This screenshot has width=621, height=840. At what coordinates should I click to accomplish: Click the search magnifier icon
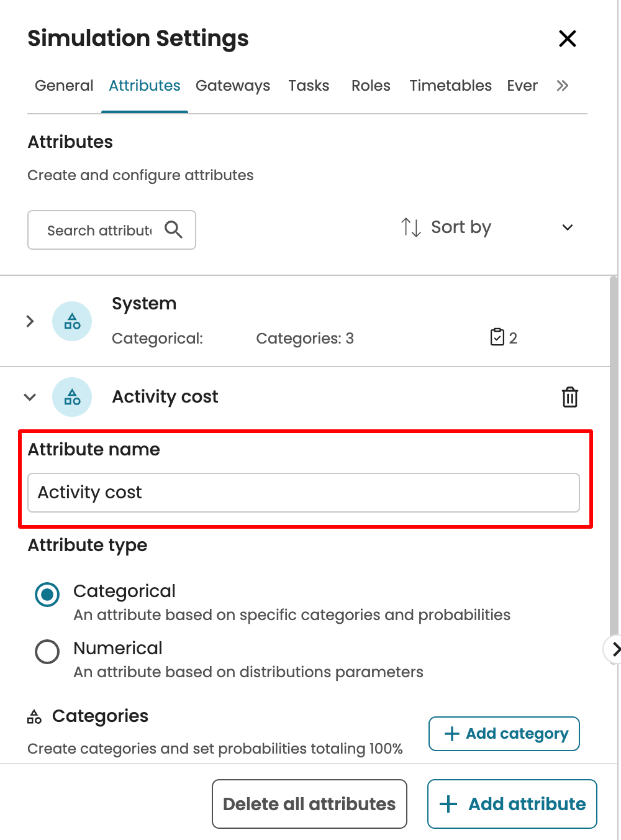click(173, 230)
